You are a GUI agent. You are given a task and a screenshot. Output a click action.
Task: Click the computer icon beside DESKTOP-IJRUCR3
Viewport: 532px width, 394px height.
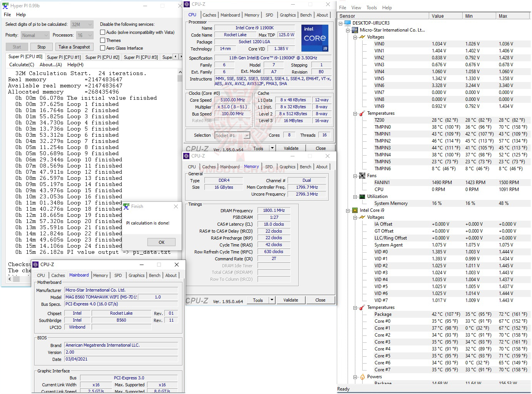pos(348,23)
